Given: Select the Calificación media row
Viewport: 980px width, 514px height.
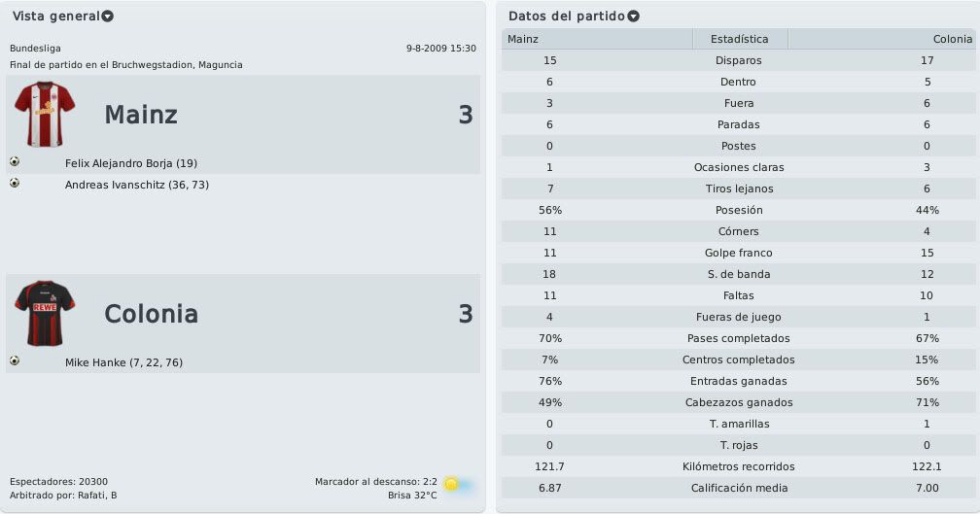Looking at the screenshot, I should pos(738,488).
